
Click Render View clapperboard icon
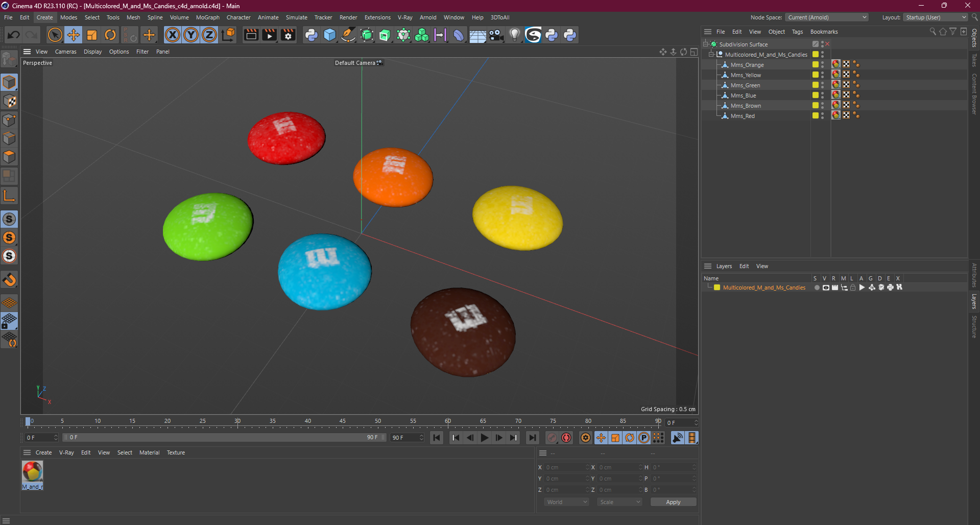251,35
